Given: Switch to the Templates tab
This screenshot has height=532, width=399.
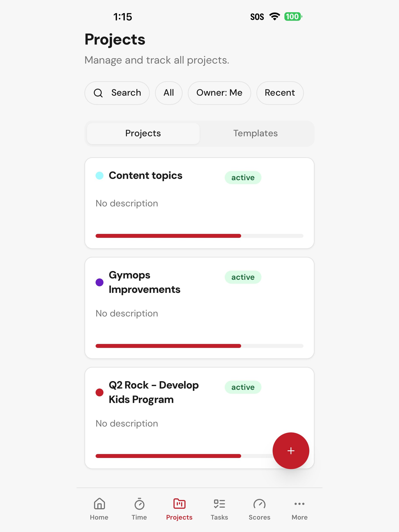Looking at the screenshot, I should coord(256,133).
